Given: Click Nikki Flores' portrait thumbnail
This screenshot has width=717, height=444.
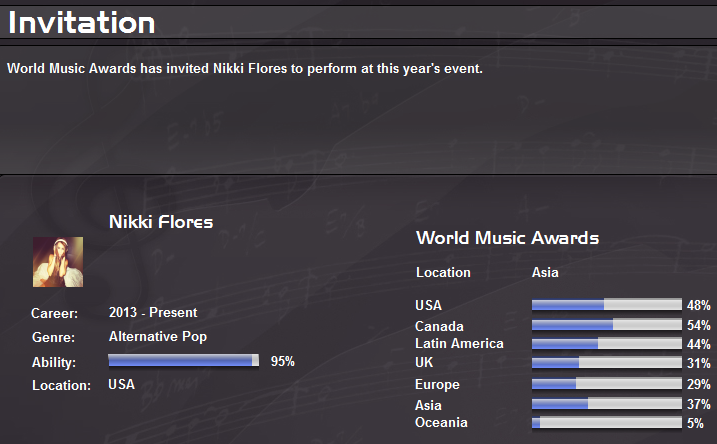Looking at the screenshot, I should tap(58, 262).
